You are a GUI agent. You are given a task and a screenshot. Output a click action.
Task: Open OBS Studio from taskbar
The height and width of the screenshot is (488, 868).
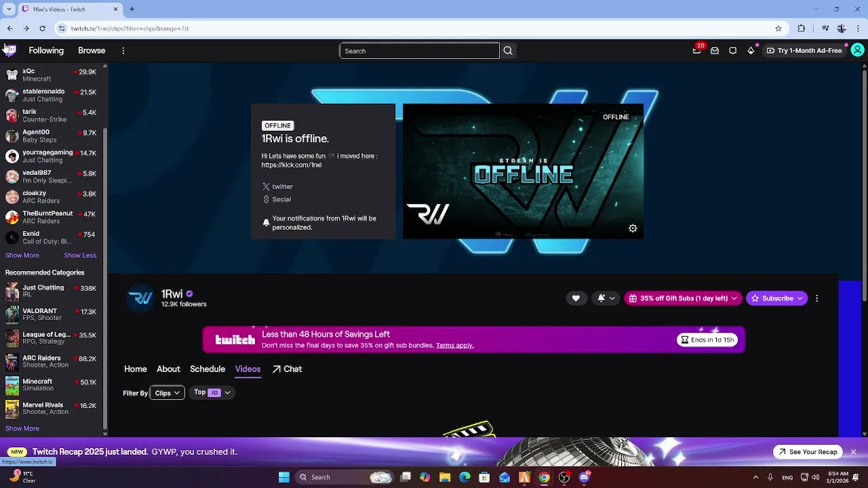(x=564, y=477)
